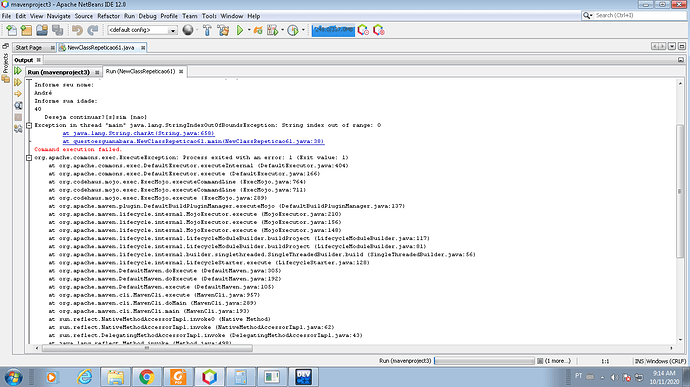Viewport: 690px width, 387px height.
Task: Click the blue memory usage bar
Action: coord(333,30)
